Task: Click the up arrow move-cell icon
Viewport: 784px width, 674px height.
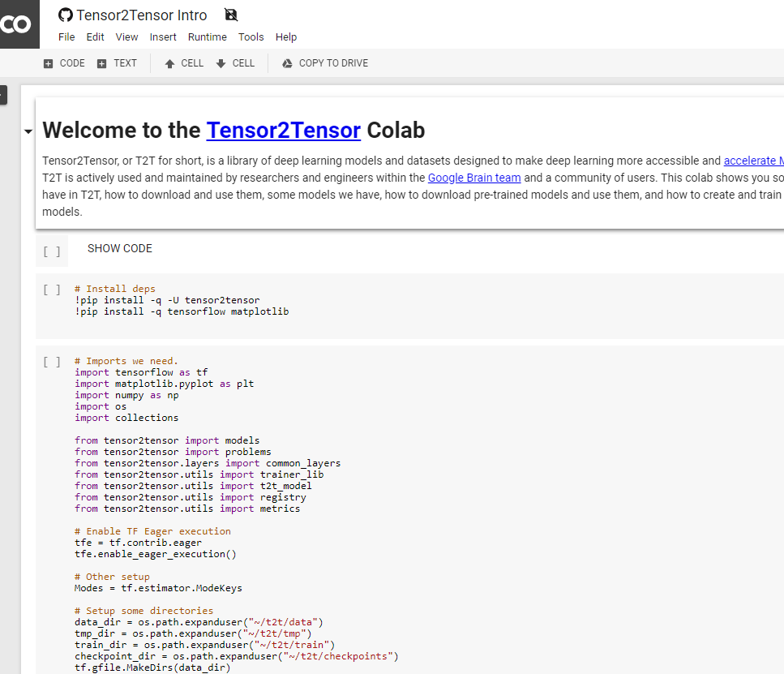Action: click(x=169, y=63)
